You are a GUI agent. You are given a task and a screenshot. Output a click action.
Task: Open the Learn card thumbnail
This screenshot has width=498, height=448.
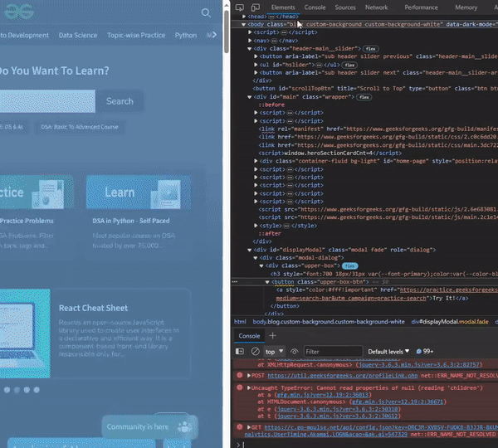click(x=139, y=192)
